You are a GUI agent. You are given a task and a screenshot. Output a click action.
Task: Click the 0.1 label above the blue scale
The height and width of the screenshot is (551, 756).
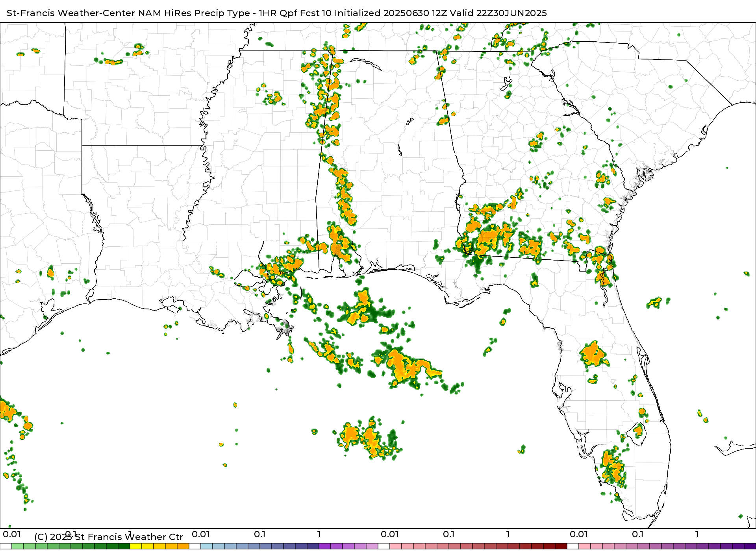tap(259, 534)
